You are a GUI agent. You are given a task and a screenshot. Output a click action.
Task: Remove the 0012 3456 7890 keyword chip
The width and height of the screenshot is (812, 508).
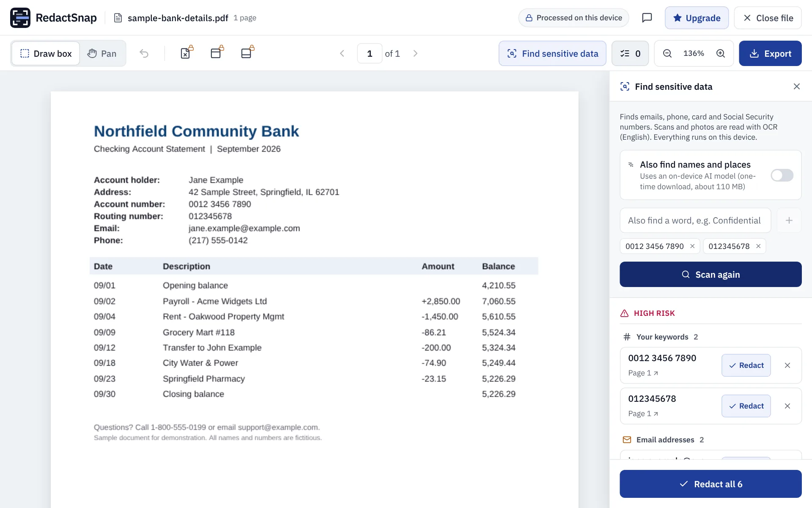pyautogui.click(x=692, y=246)
